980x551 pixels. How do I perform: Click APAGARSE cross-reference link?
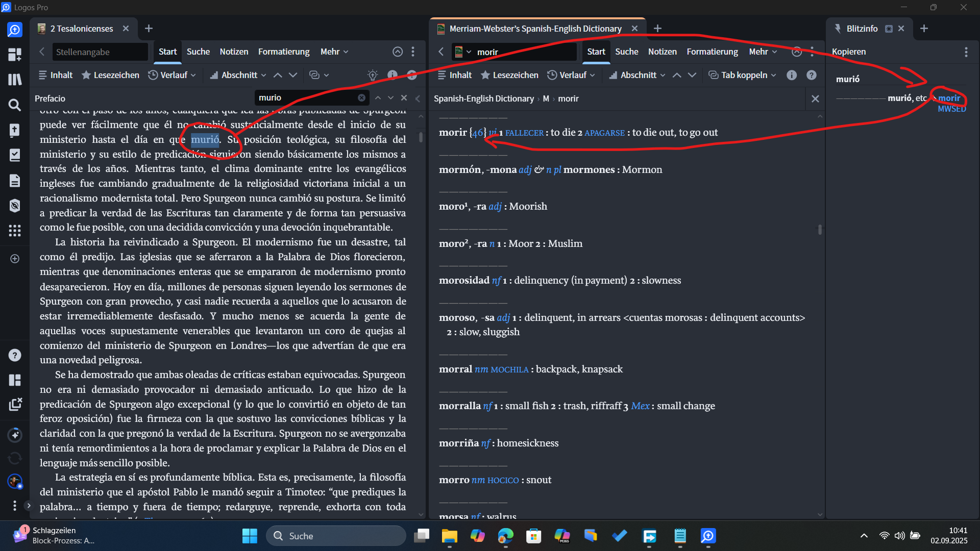(604, 133)
